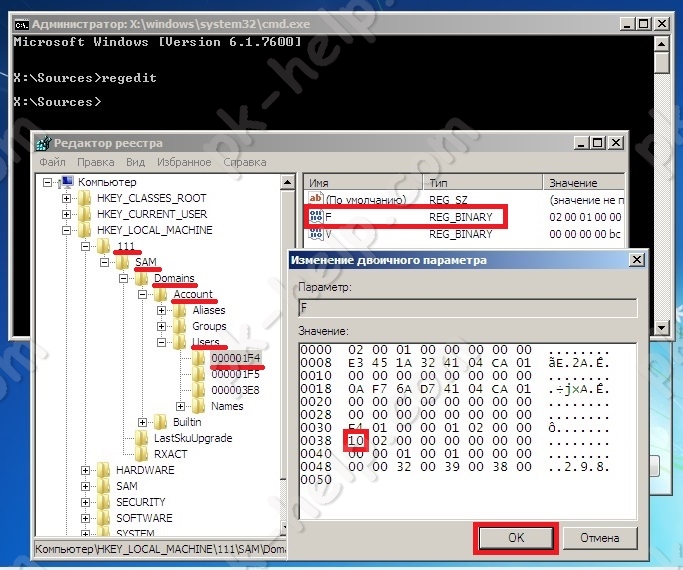
Task: Open the Вид menu
Action: 135,162
